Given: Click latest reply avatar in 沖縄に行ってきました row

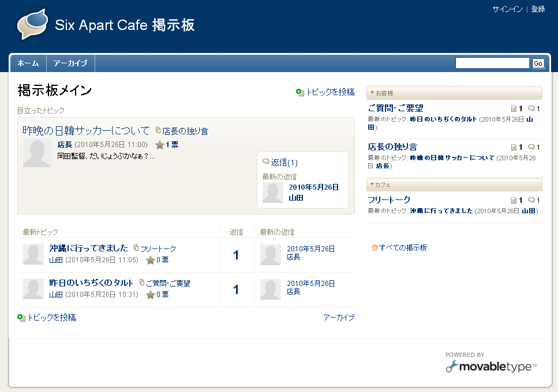Looking at the screenshot, I should coord(271,255).
